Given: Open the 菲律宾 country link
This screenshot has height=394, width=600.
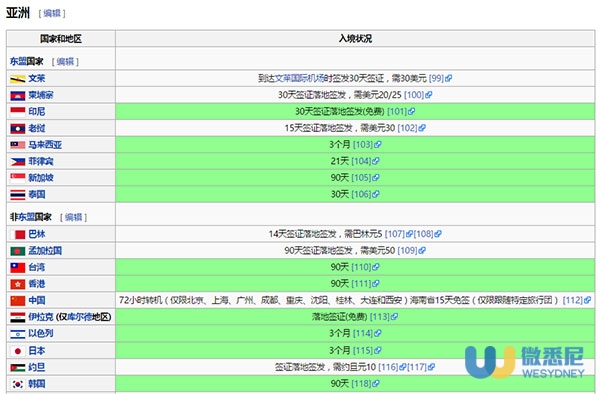Looking at the screenshot, I should (x=41, y=161).
